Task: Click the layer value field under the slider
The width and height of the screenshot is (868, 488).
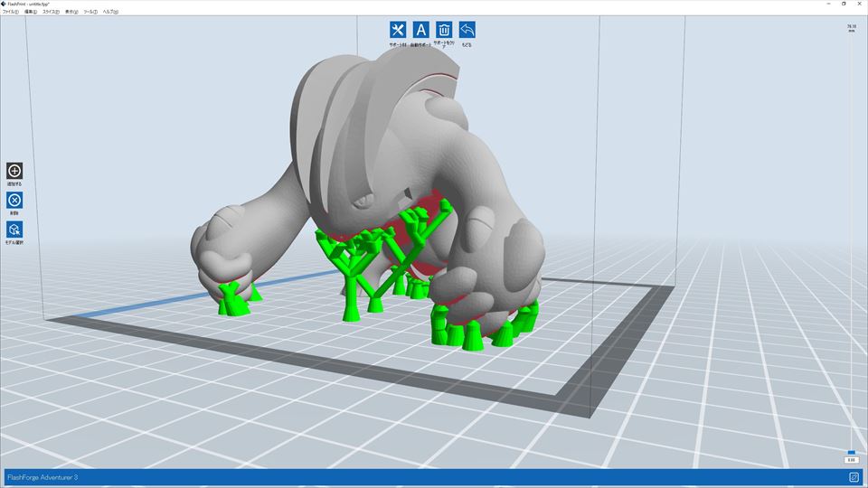Action: pyautogui.click(x=852, y=460)
